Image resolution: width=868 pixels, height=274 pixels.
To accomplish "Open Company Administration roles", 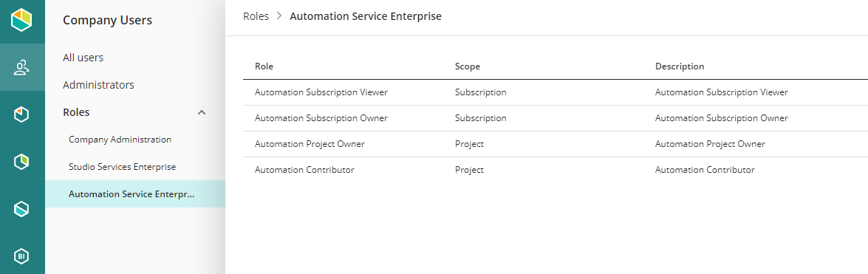I will (120, 140).
